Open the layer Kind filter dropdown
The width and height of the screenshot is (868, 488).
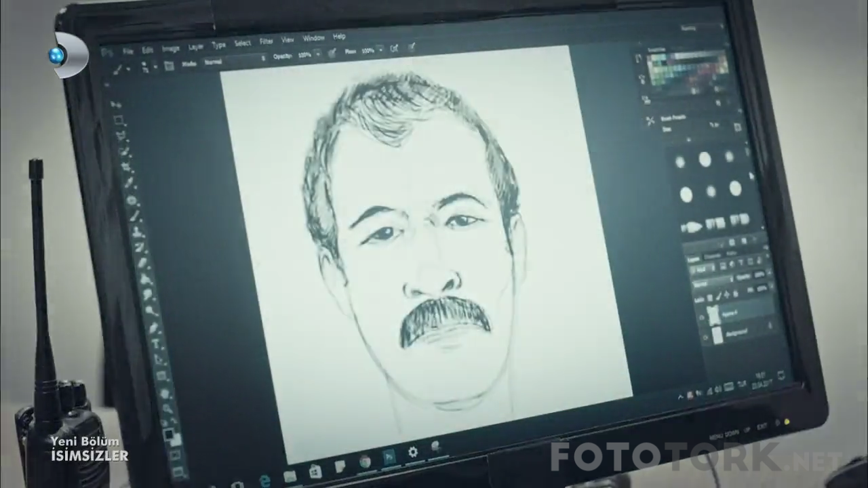pyautogui.click(x=701, y=268)
